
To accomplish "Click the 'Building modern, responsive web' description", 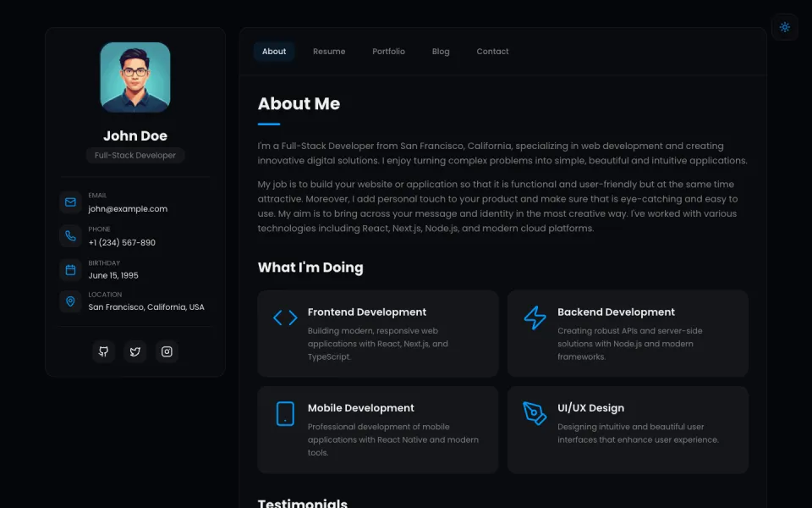I will click(378, 344).
